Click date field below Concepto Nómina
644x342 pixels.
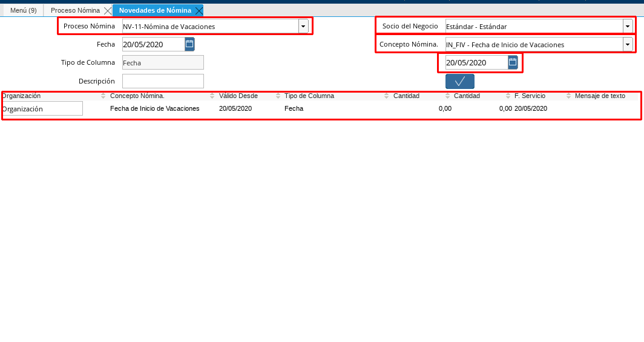coord(477,62)
